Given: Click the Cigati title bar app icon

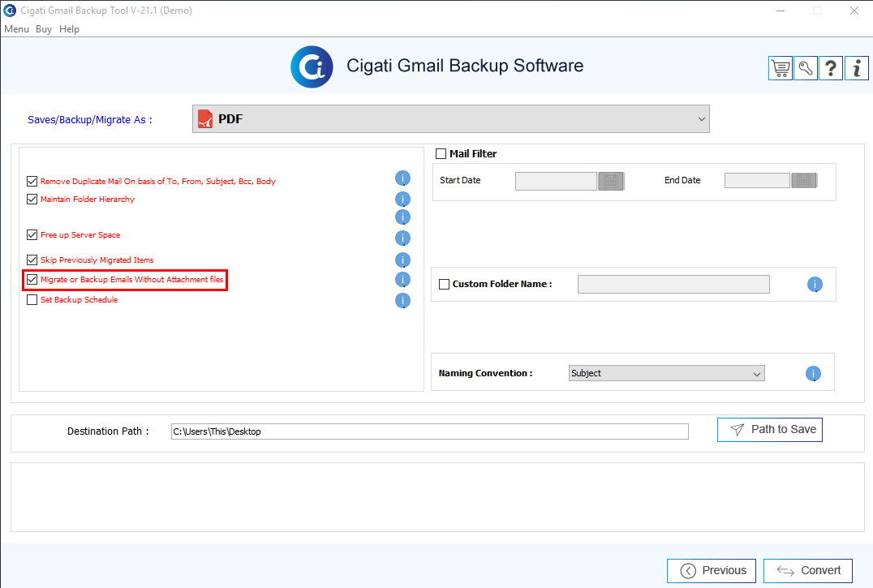Looking at the screenshot, I should point(10,10).
